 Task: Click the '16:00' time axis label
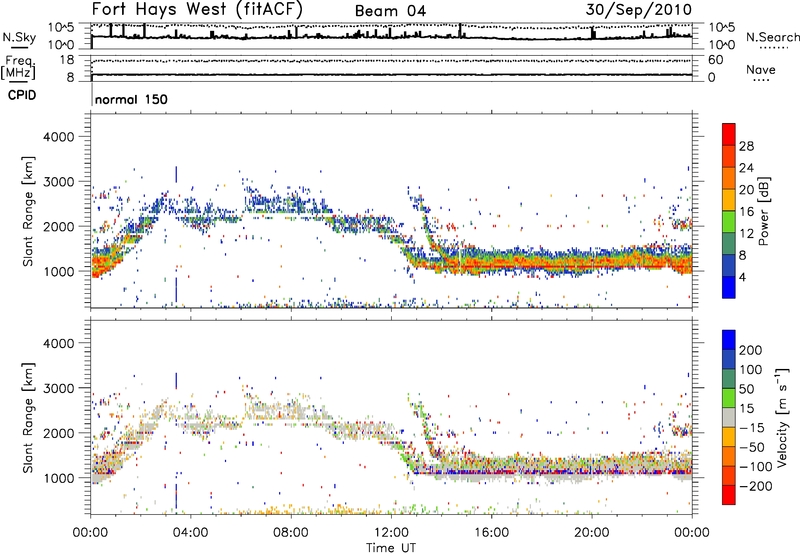491,533
